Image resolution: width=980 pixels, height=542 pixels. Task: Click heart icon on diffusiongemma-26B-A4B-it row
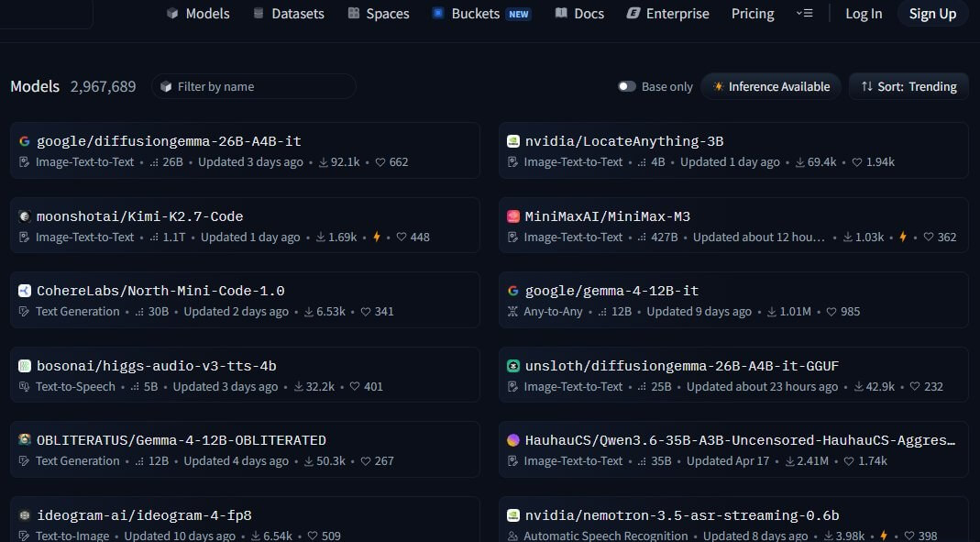pos(380,162)
